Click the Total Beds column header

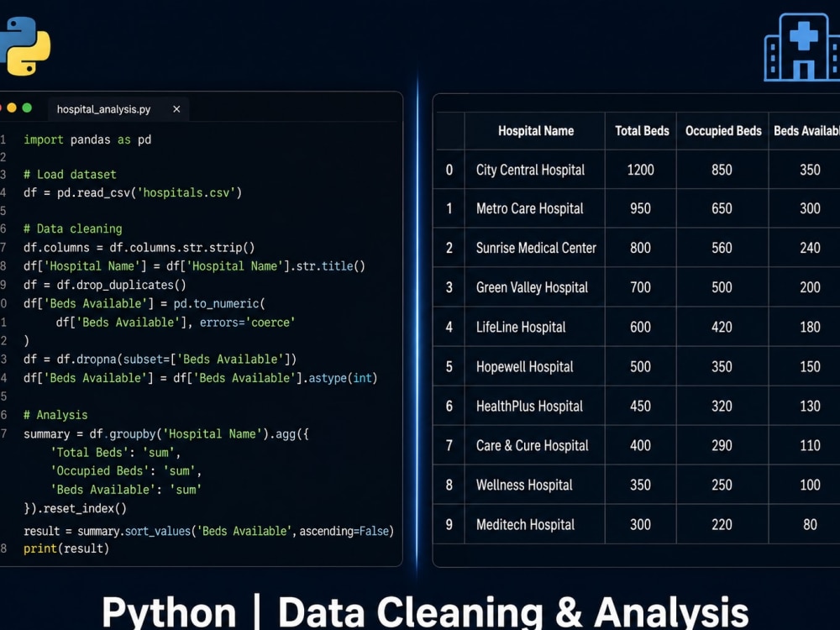[x=642, y=131]
